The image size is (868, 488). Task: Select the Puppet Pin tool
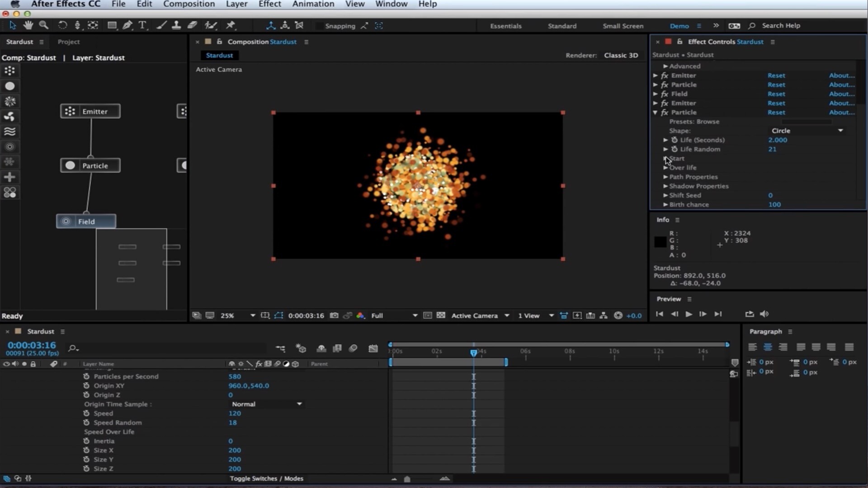point(231,25)
